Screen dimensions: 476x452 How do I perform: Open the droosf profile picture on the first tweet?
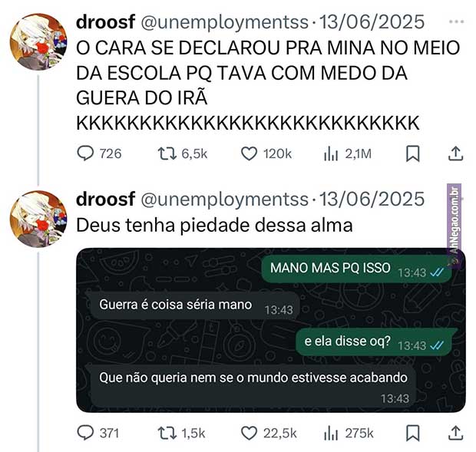point(38,42)
